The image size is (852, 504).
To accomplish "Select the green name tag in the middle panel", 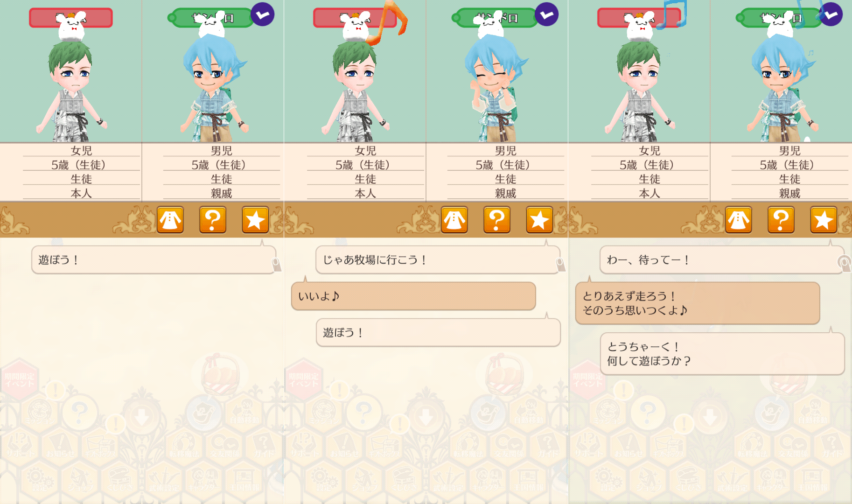I will click(x=495, y=18).
